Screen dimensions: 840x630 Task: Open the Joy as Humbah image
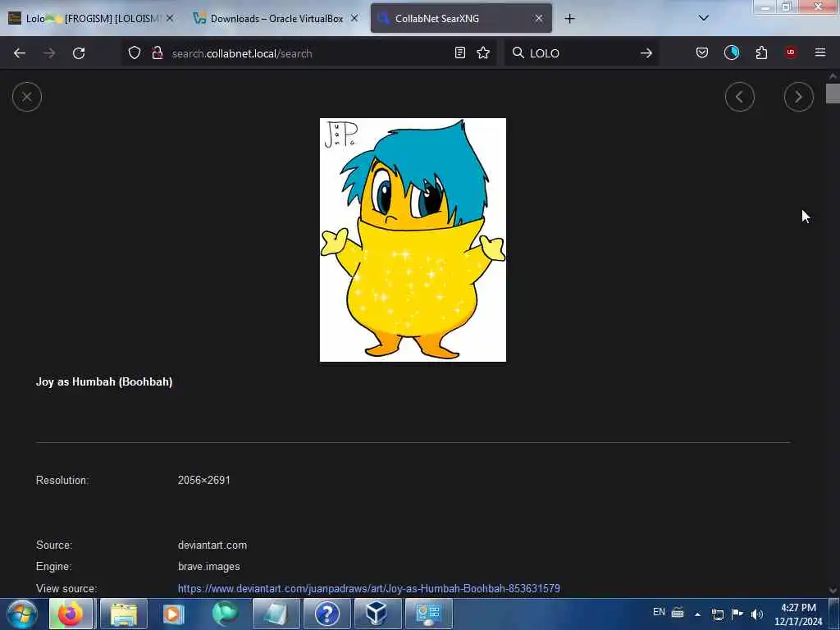pyautogui.click(x=413, y=240)
